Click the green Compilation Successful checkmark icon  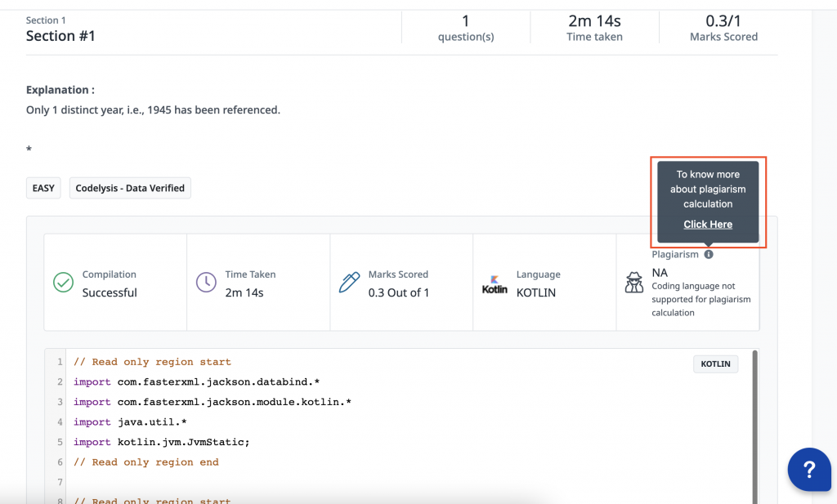[63, 283]
